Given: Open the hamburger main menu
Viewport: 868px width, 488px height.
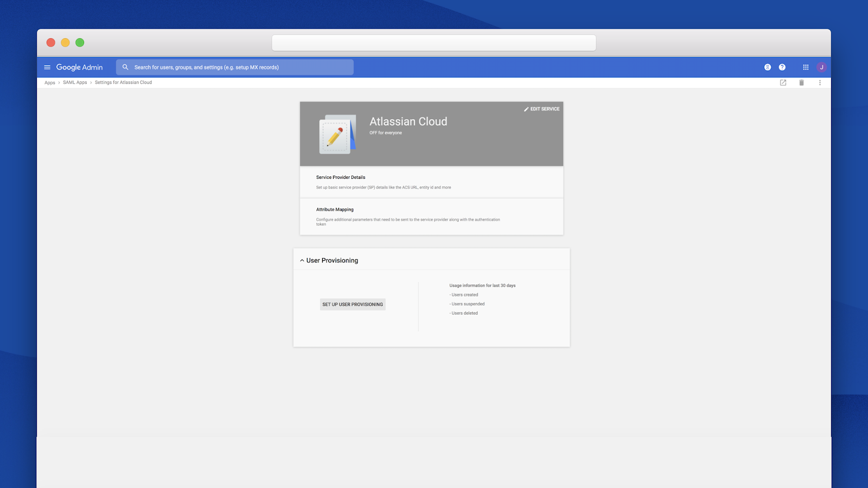Looking at the screenshot, I should pyautogui.click(x=47, y=67).
